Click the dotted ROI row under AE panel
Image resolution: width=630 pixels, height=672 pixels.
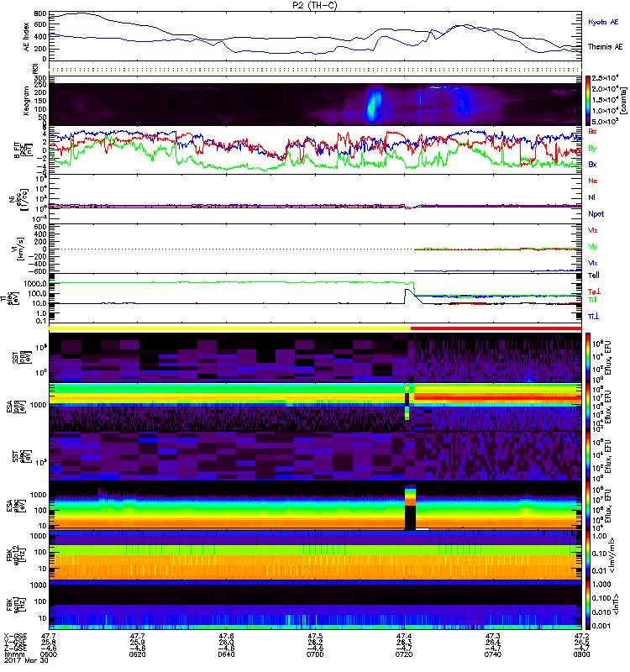tap(315, 69)
